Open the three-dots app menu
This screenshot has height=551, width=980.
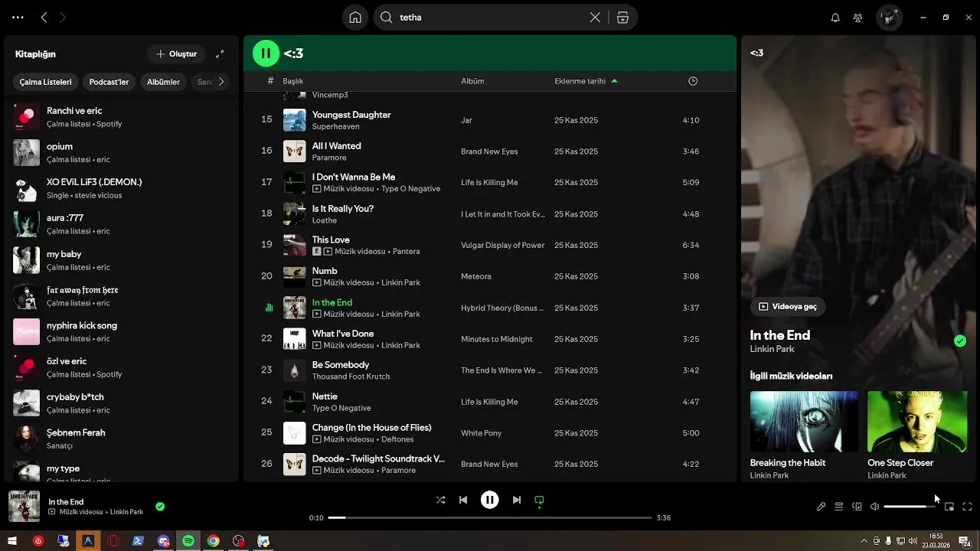[x=18, y=18]
